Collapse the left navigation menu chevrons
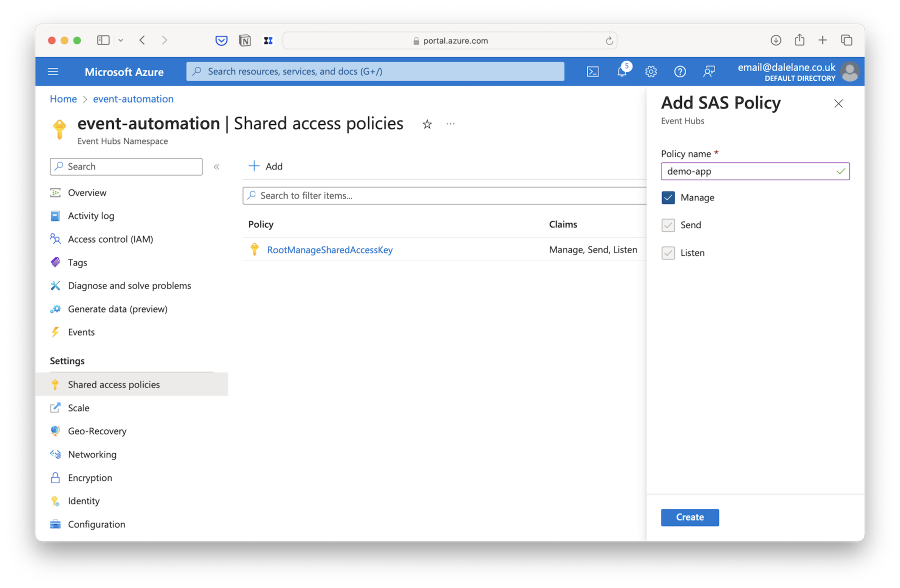The height and width of the screenshot is (588, 900). tap(216, 167)
